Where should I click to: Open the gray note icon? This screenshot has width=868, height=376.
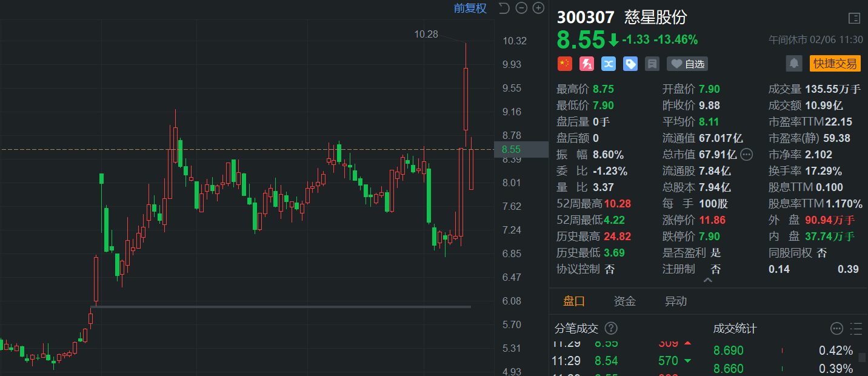pyautogui.click(x=652, y=64)
